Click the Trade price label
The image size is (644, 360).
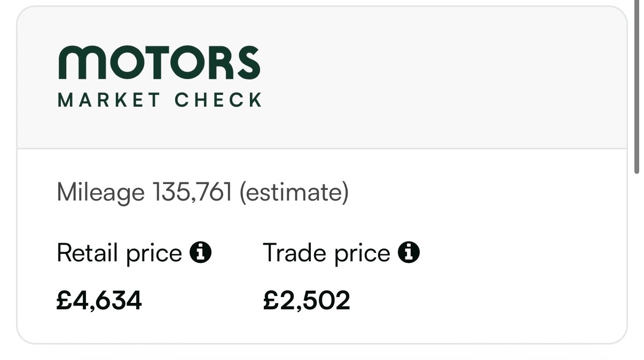click(326, 253)
